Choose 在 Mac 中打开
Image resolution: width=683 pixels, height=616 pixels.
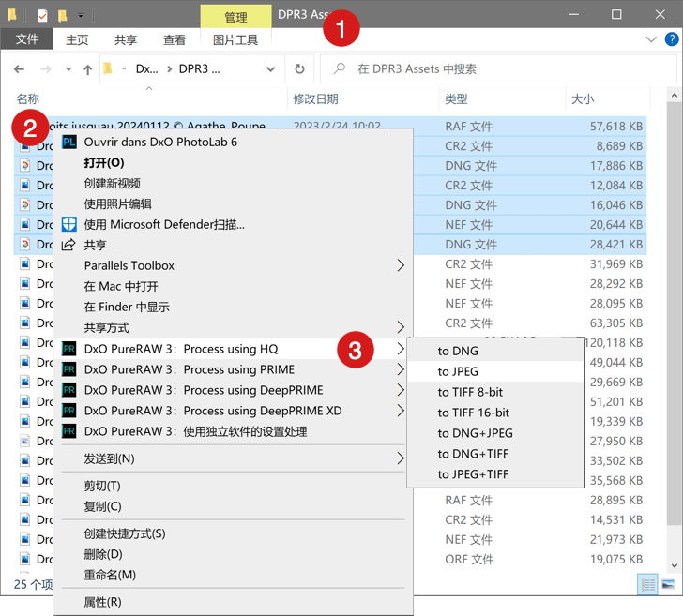click(234, 286)
